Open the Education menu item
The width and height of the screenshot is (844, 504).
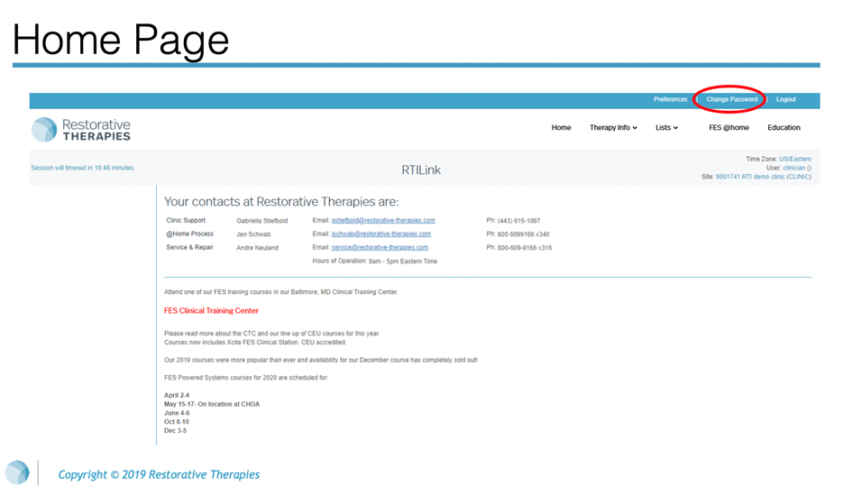[x=784, y=128]
